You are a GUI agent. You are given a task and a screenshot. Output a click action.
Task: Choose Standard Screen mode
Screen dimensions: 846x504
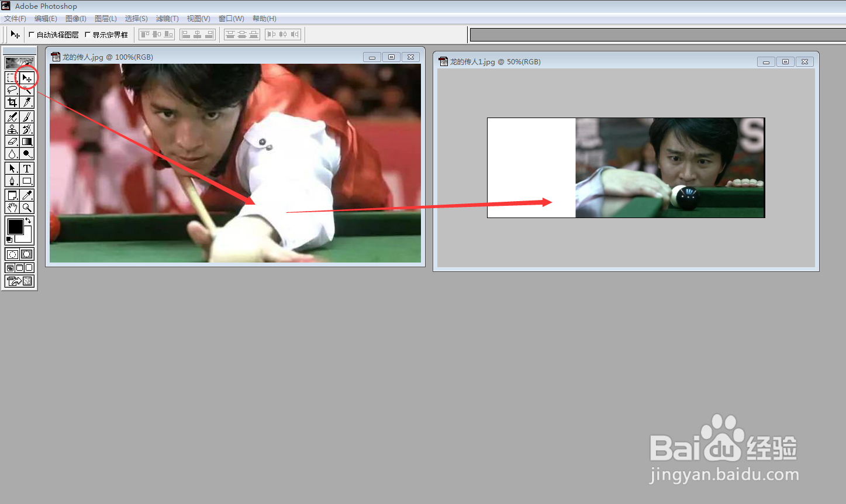(x=10, y=268)
